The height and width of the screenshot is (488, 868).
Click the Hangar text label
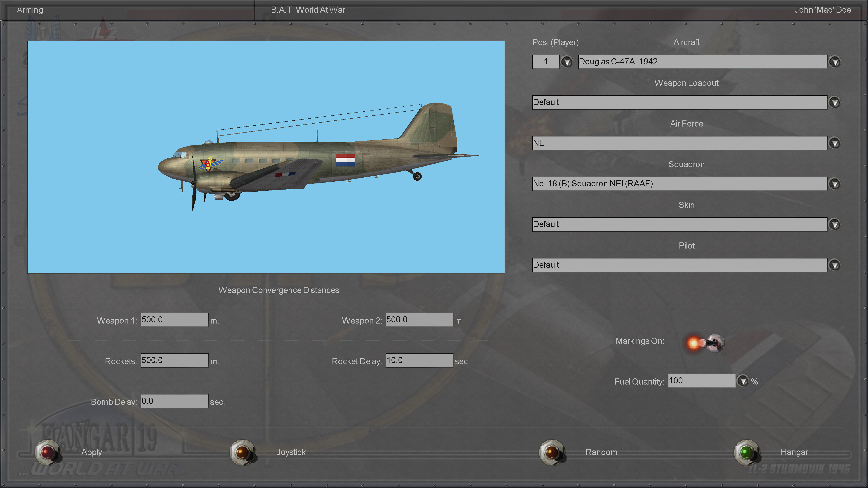pyautogui.click(x=794, y=452)
